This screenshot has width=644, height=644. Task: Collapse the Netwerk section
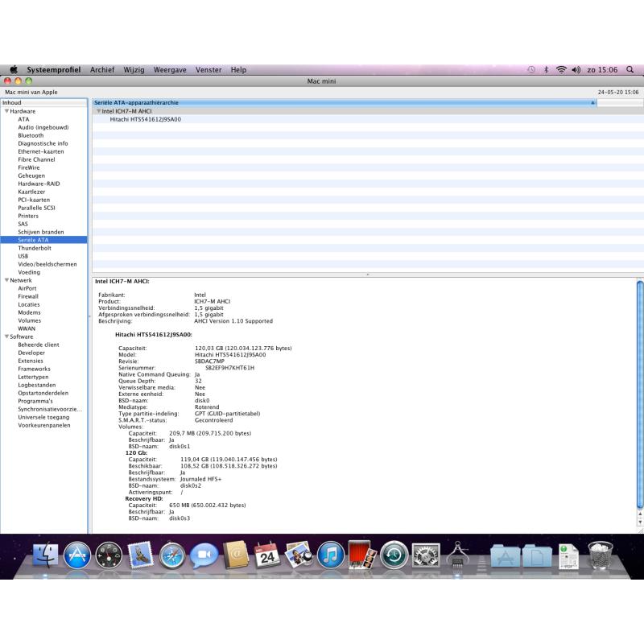tap(6, 280)
